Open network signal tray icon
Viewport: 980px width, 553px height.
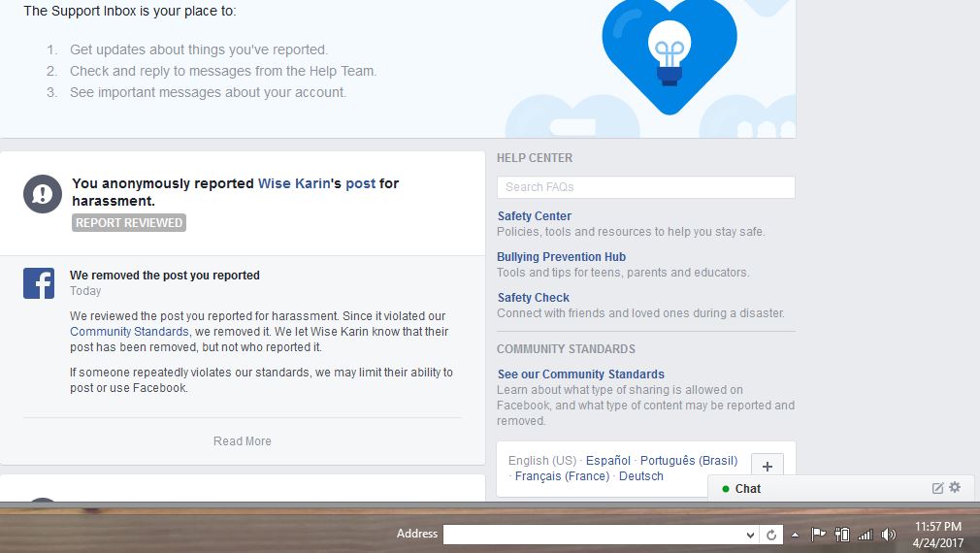(x=865, y=535)
